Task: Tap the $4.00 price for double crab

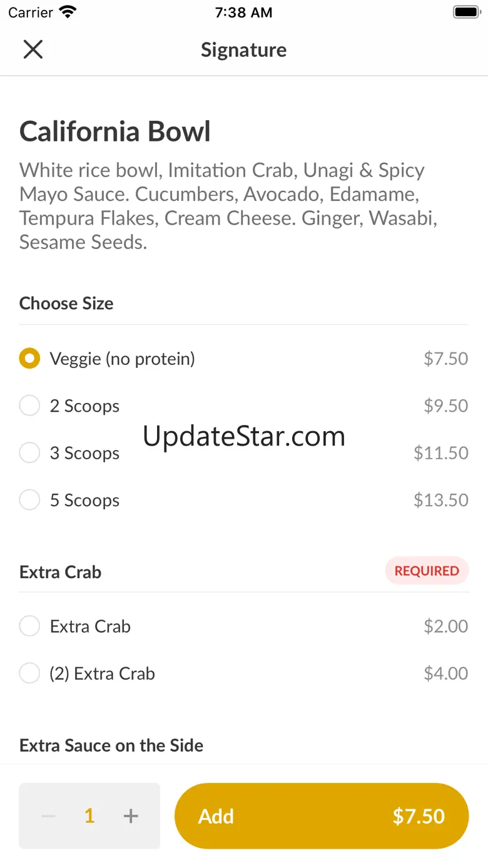Action: [x=445, y=674]
